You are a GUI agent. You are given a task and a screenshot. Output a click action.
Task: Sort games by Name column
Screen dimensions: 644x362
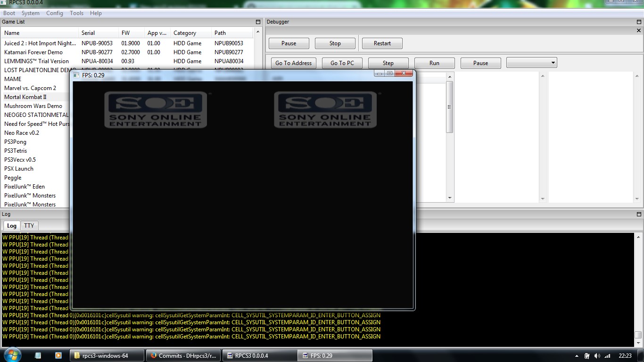(x=40, y=33)
